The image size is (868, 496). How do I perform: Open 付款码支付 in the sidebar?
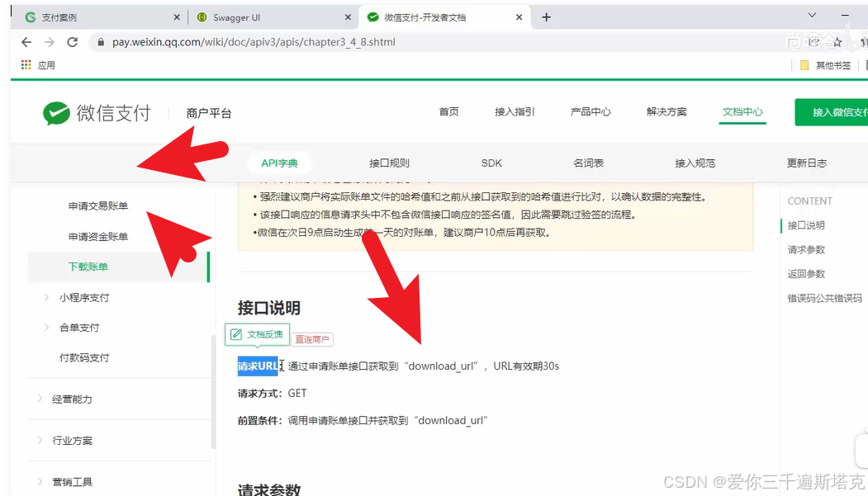(84, 357)
